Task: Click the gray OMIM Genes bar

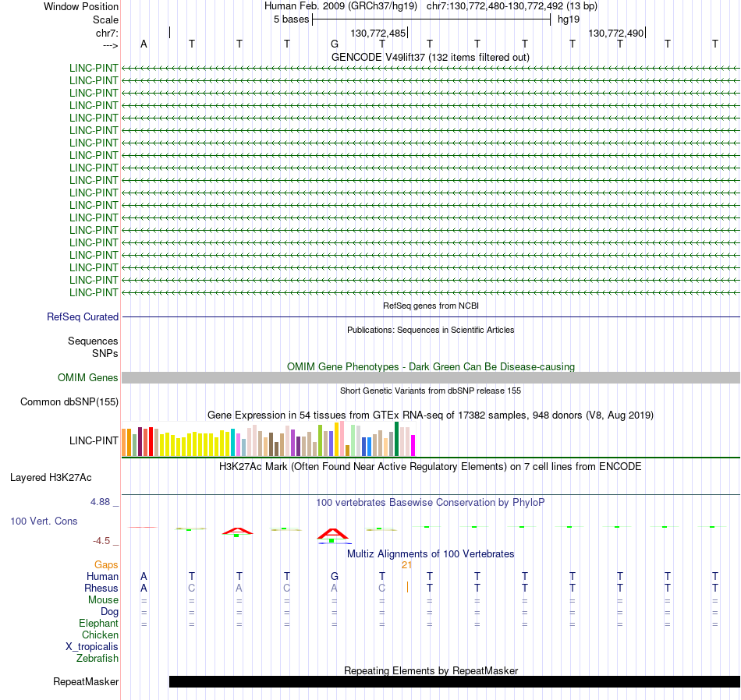Action: 431,378
